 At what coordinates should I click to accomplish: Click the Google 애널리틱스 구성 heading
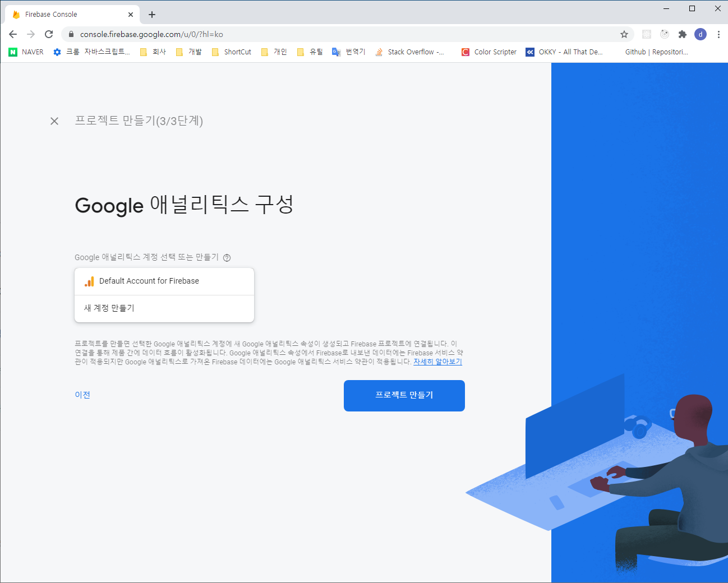tap(185, 205)
